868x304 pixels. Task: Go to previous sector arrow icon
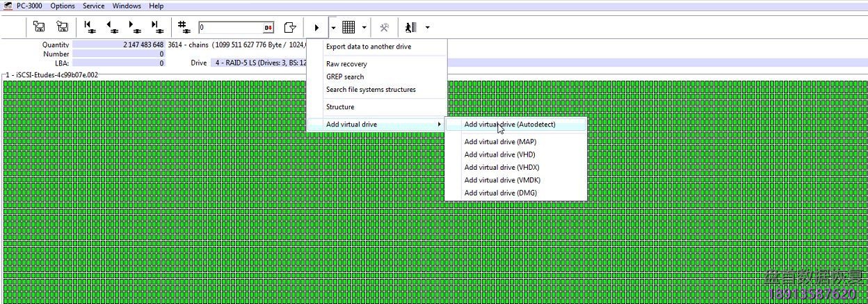tap(112, 27)
